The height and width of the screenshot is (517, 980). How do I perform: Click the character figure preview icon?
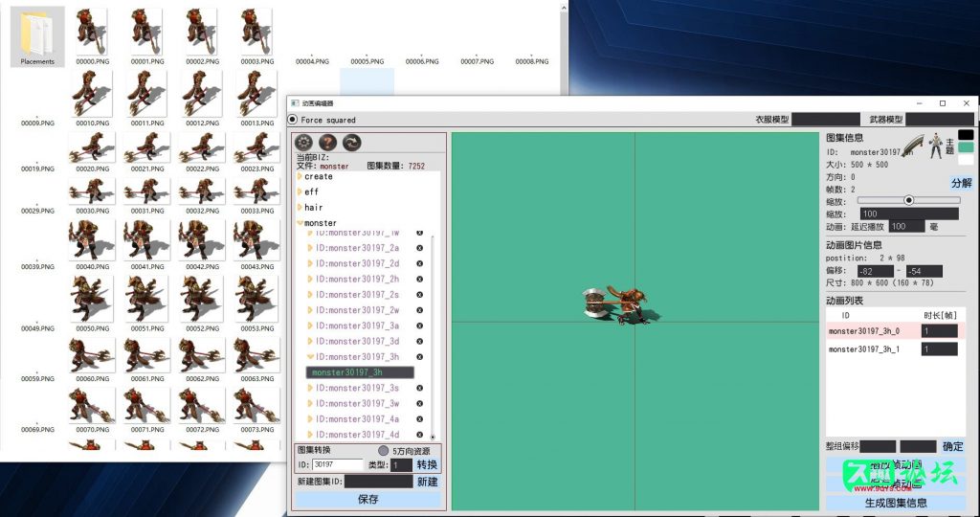tap(936, 145)
